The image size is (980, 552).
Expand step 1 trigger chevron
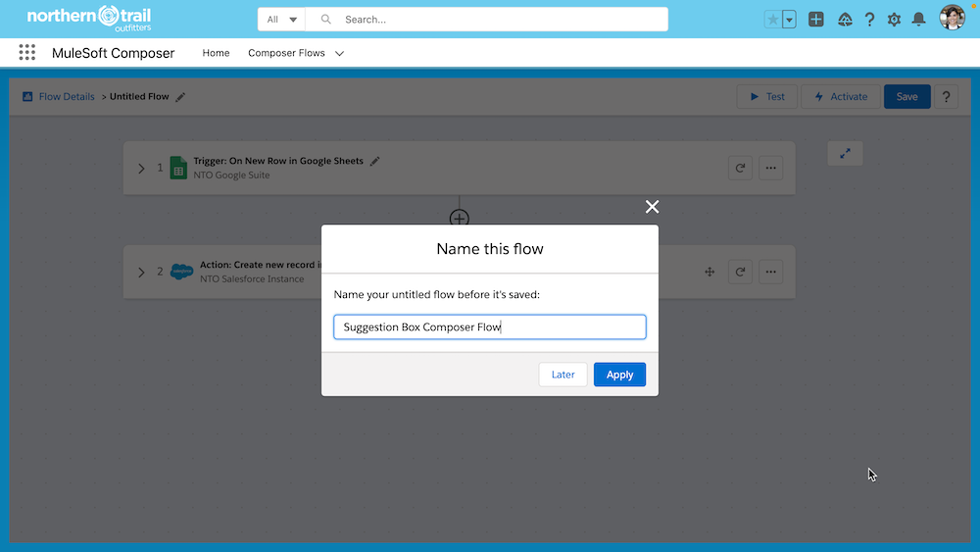(x=141, y=169)
